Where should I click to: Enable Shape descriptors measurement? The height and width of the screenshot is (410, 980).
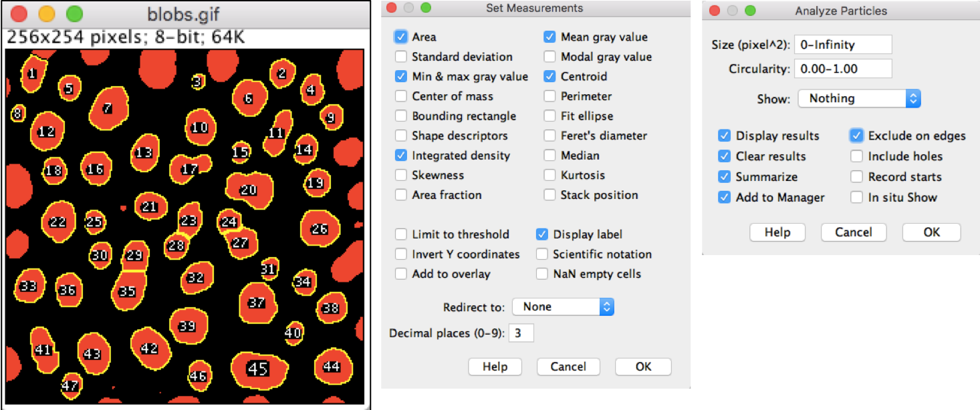401,136
